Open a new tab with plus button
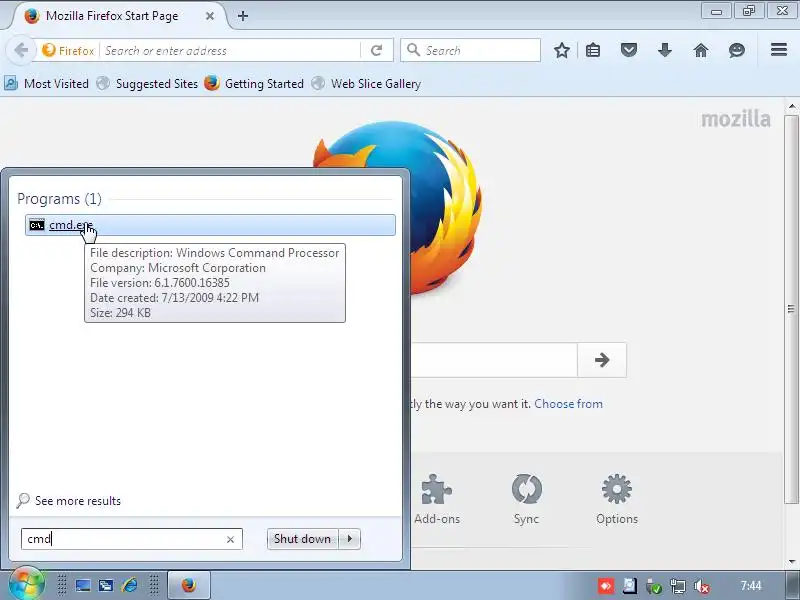800x600 pixels. 243,16
